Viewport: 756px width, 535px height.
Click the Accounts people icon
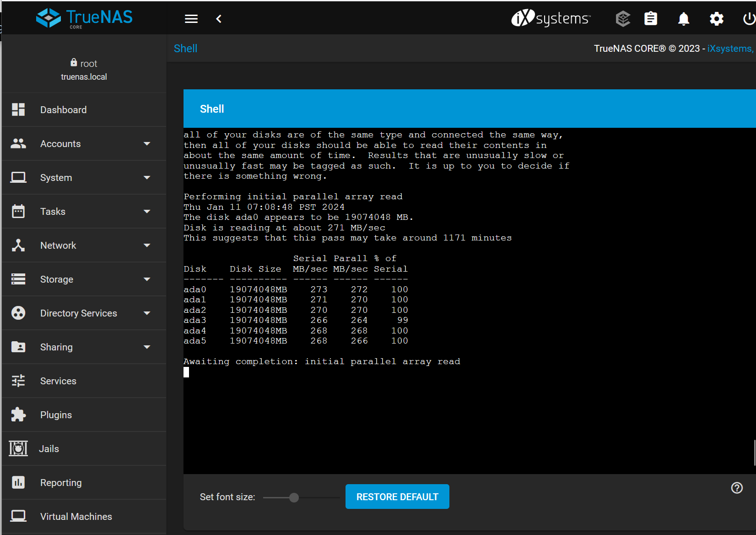(18, 143)
